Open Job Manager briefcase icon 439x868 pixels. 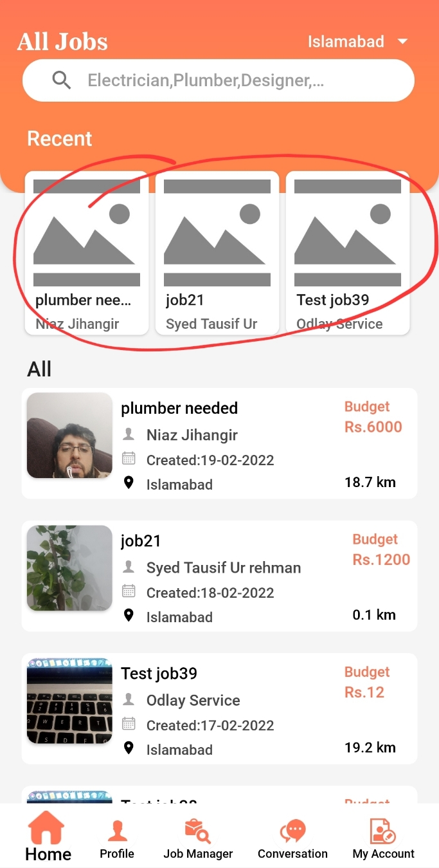tap(197, 831)
